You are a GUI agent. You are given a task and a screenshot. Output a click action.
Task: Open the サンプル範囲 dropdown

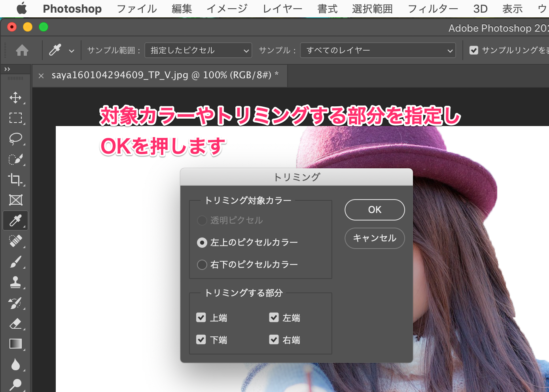(198, 51)
